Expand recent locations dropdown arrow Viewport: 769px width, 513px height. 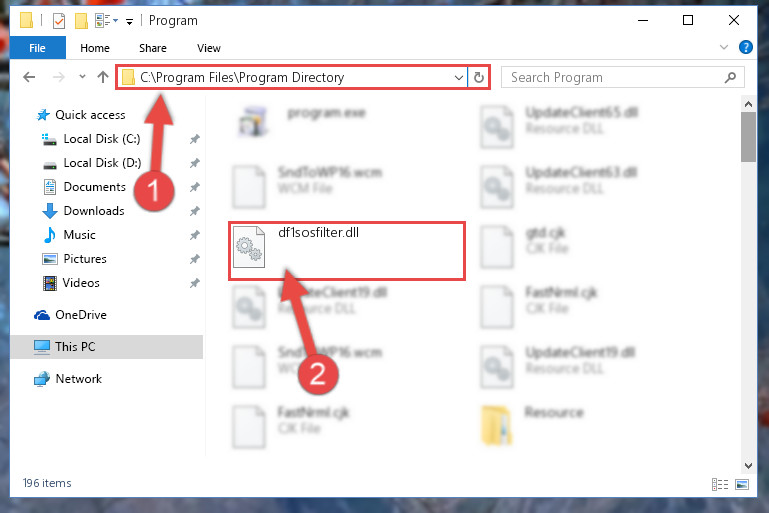tap(82, 77)
